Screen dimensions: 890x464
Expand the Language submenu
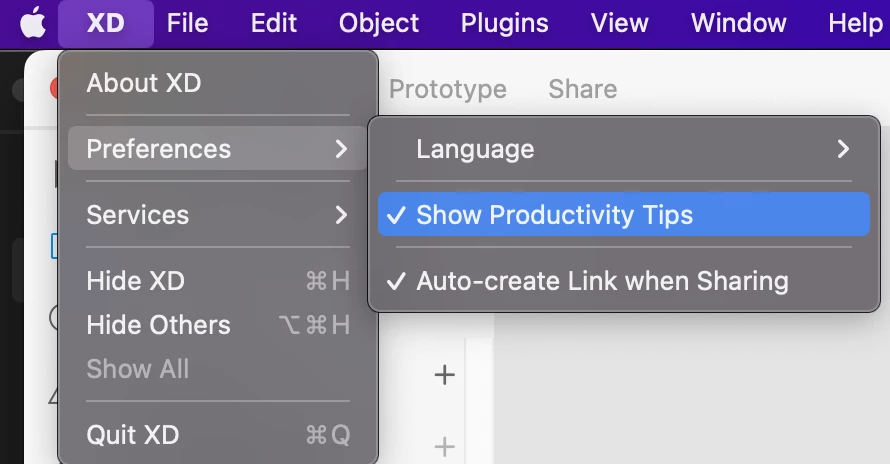[624, 149]
